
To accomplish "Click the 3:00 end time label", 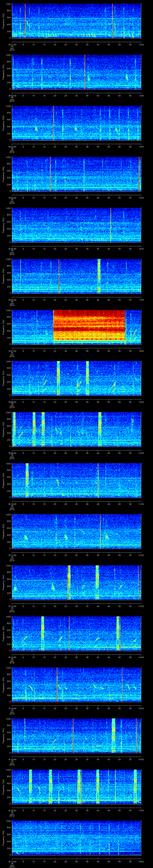I will 141,96.
